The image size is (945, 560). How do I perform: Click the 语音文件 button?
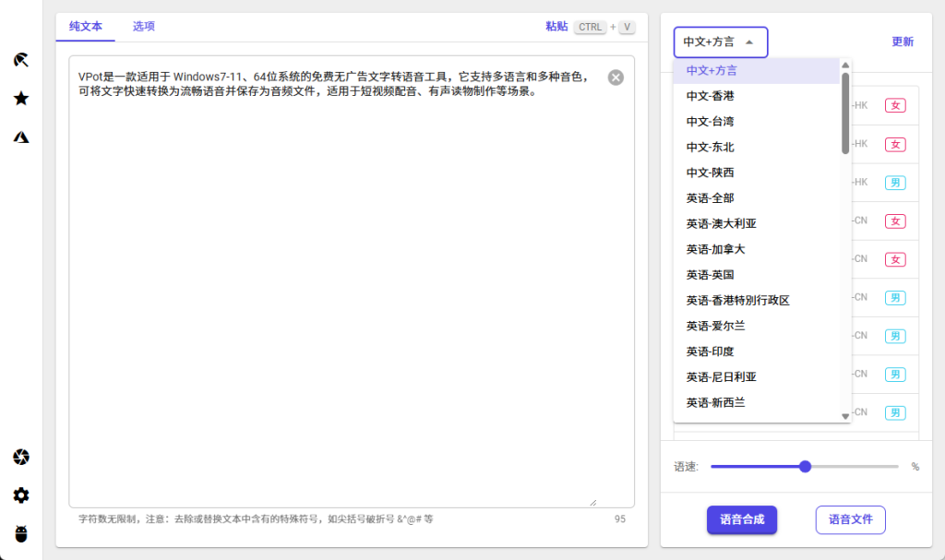[850, 519]
